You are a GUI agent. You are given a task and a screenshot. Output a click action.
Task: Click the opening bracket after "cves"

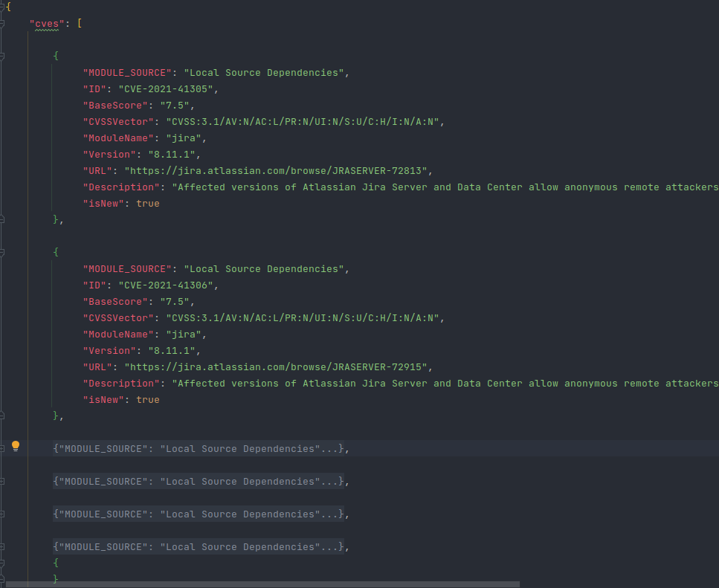coord(80,23)
